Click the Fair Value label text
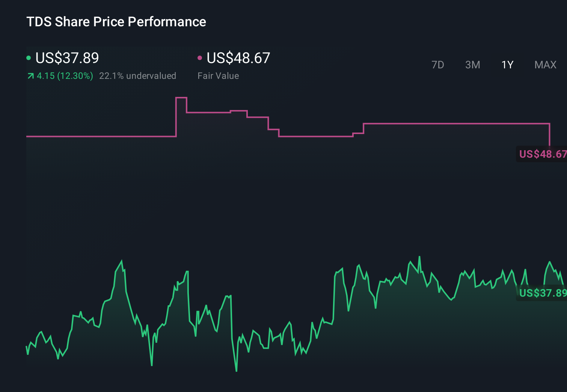This screenshot has width=567, height=392. 218,75
